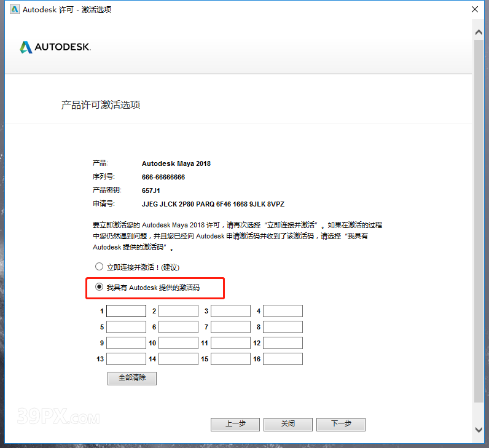The width and height of the screenshot is (489, 448).
Task: Proceed with the 下一步 button
Action: (341, 424)
